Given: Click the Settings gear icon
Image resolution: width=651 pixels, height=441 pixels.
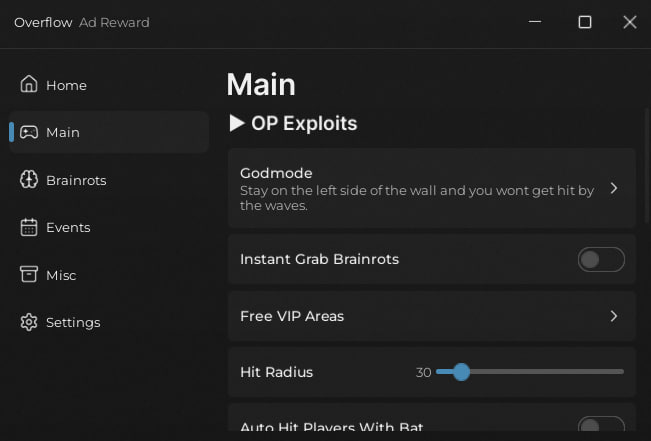Looking at the screenshot, I should [x=29, y=322].
